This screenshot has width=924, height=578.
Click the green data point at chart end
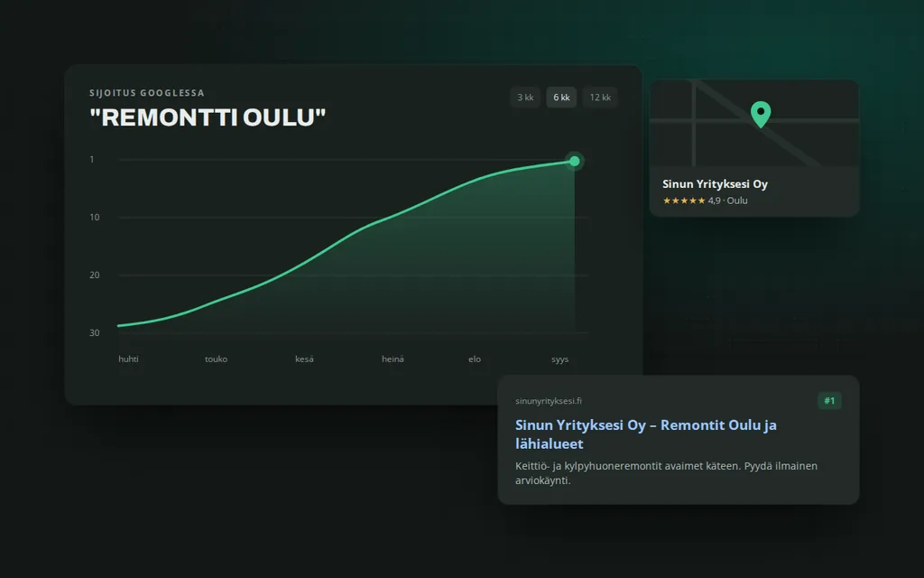click(x=575, y=161)
